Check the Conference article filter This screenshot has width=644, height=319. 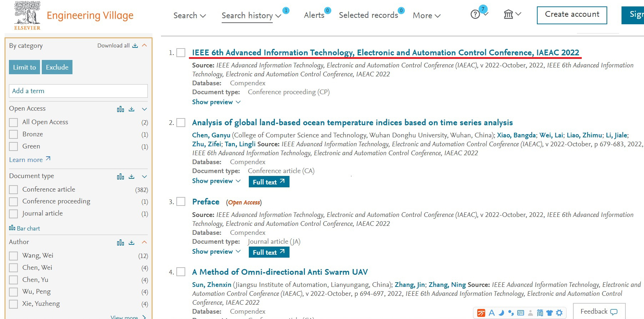(14, 190)
